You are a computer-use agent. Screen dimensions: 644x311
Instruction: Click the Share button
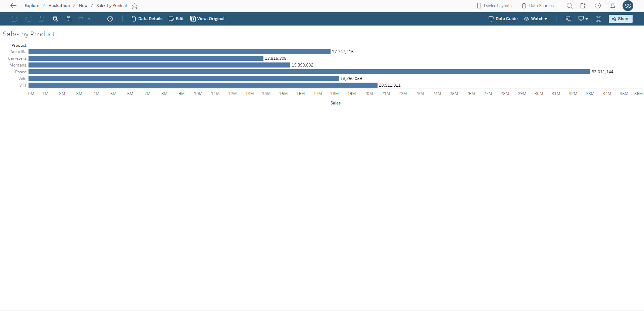(x=621, y=19)
